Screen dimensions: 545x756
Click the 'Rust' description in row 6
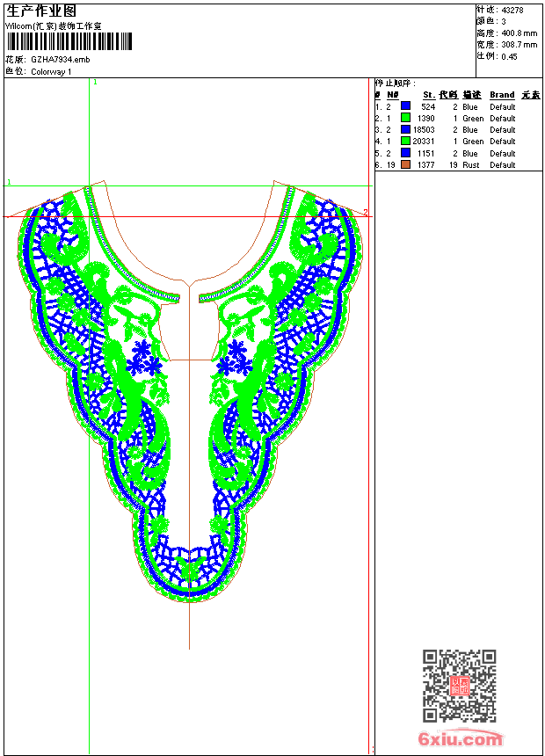(x=471, y=165)
